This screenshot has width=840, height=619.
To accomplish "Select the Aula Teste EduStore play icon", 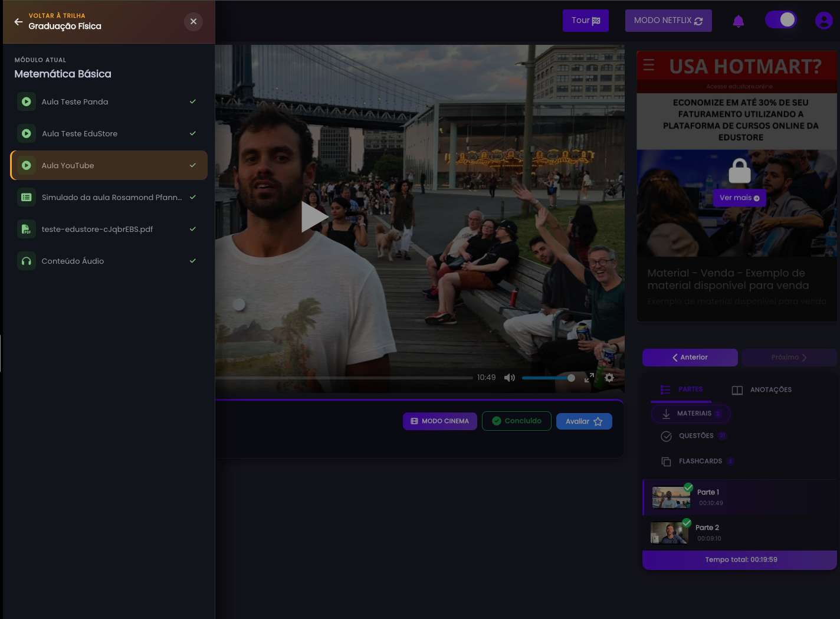I will [x=27, y=133].
